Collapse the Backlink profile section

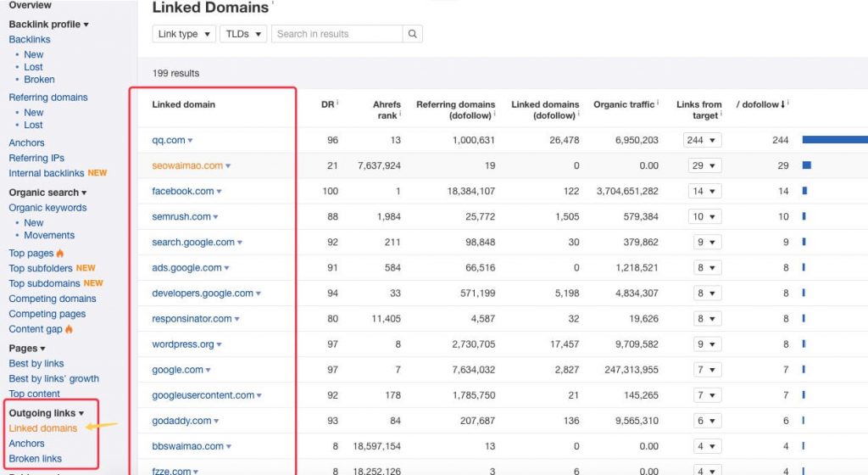pos(48,25)
